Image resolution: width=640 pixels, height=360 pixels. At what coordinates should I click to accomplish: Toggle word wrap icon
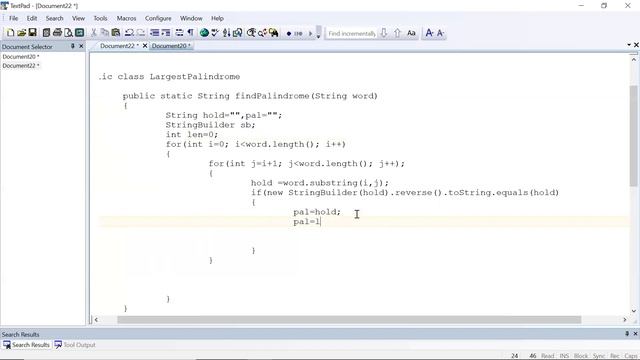tap(179, 33)
